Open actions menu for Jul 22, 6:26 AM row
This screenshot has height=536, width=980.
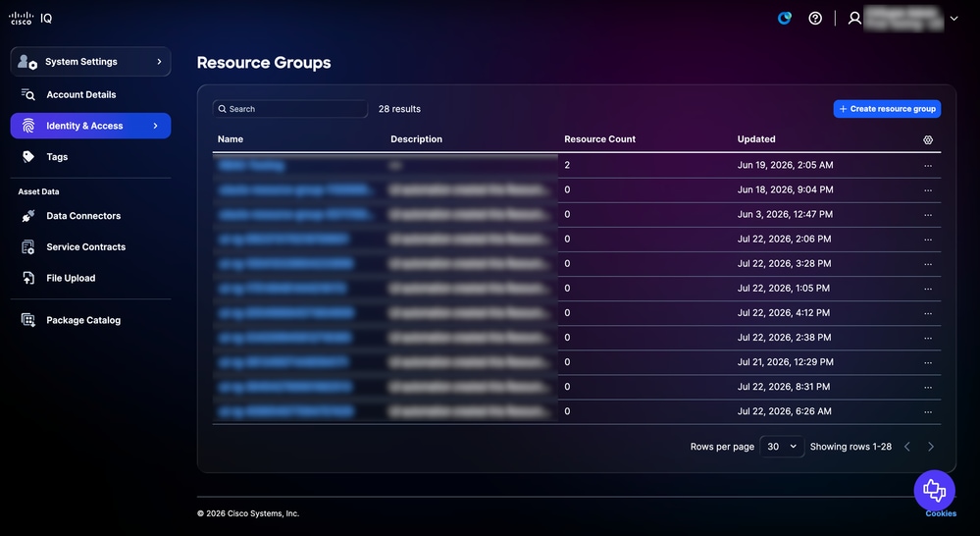(x=928, y=412)
